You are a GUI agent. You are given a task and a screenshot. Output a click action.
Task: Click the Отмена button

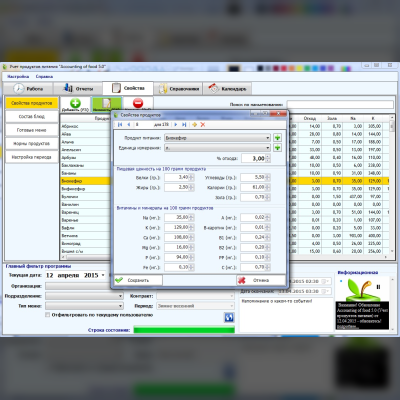point(261,280)
